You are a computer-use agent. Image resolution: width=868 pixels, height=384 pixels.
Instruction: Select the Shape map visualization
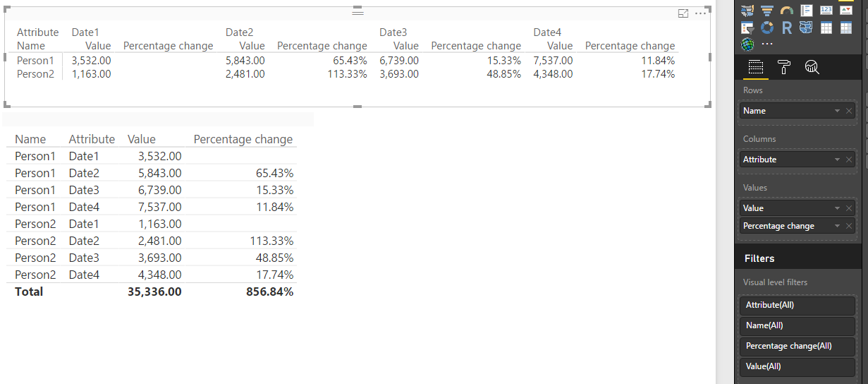(806, 28)
